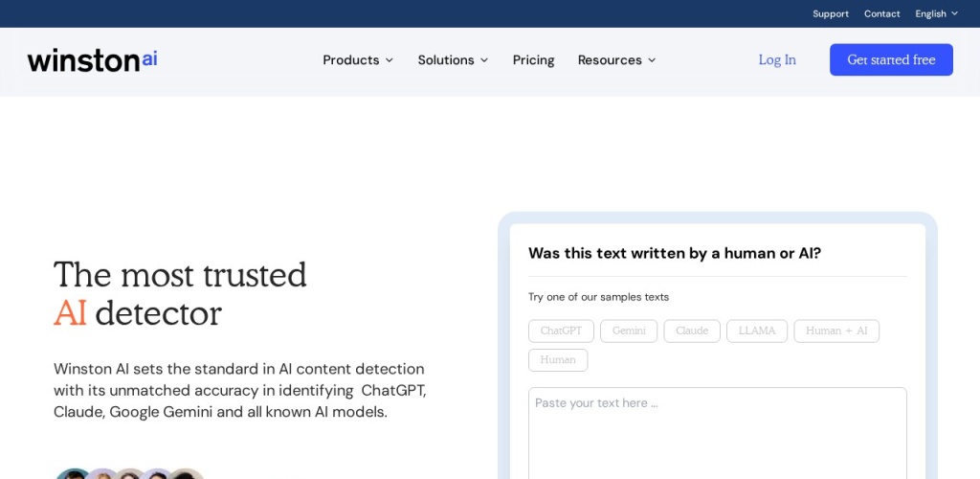Pick the LLAMA sample text chip
980x479 pixels.
(x=757, y=331)
